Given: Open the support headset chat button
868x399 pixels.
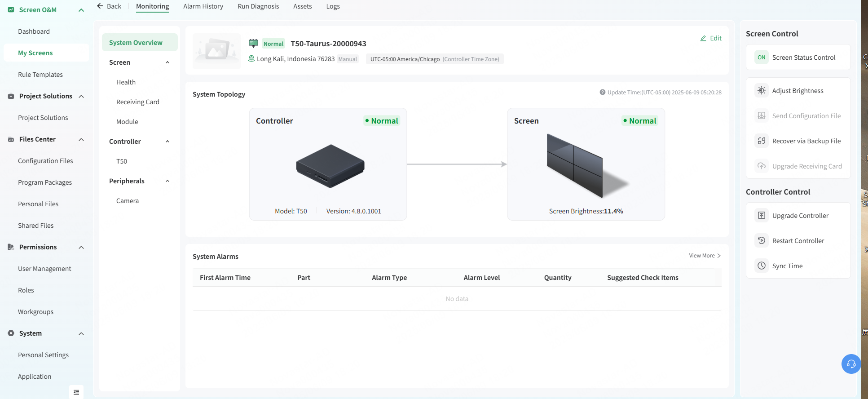Looking at the screenshot, I should (x=851, y=364).
